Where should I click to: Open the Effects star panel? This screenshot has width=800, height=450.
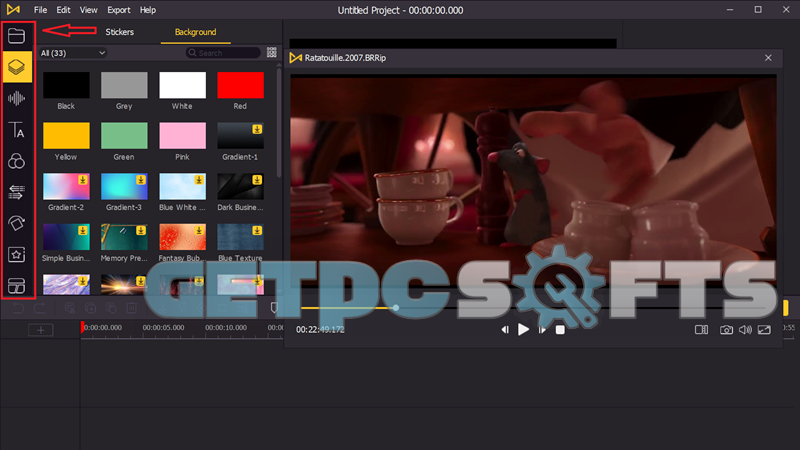click(16, 254)
